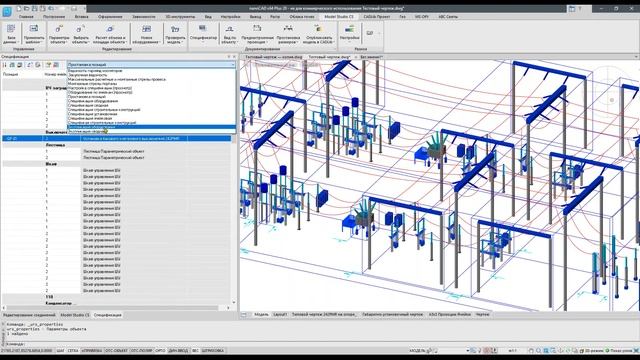Toggle ДИН-ВВОД dynamic input

coord(178,351)
